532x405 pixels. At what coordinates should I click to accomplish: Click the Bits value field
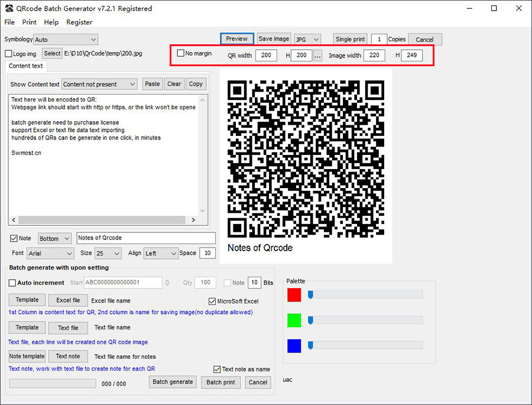click(x=254, y=283)
